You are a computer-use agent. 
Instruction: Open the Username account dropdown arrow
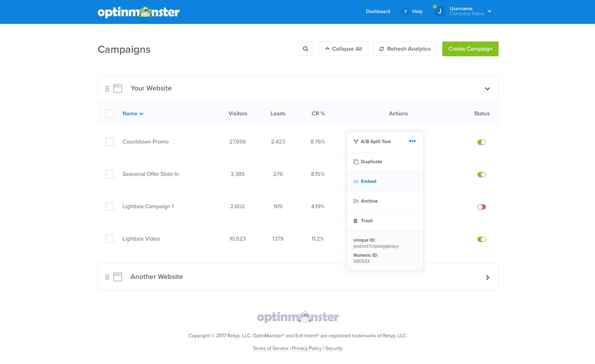[489, 11]
